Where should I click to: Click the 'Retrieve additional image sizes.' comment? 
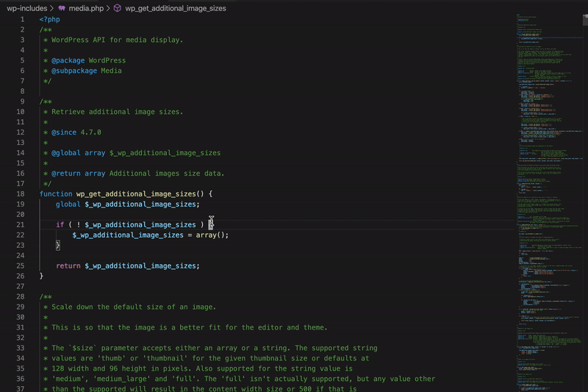[x=117, y=112]
